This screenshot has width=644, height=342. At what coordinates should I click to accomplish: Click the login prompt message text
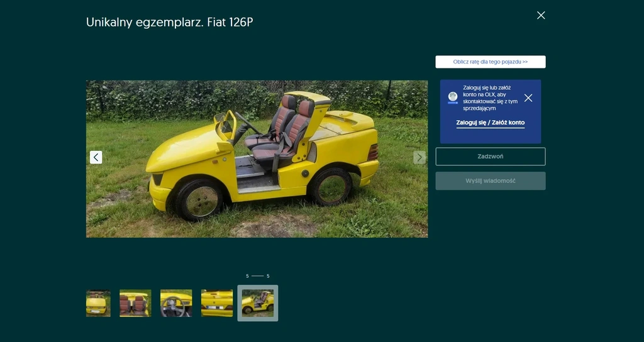(490, 98)
